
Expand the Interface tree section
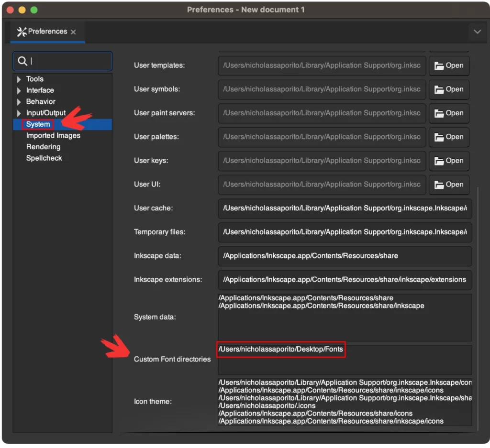pos(19,90)
